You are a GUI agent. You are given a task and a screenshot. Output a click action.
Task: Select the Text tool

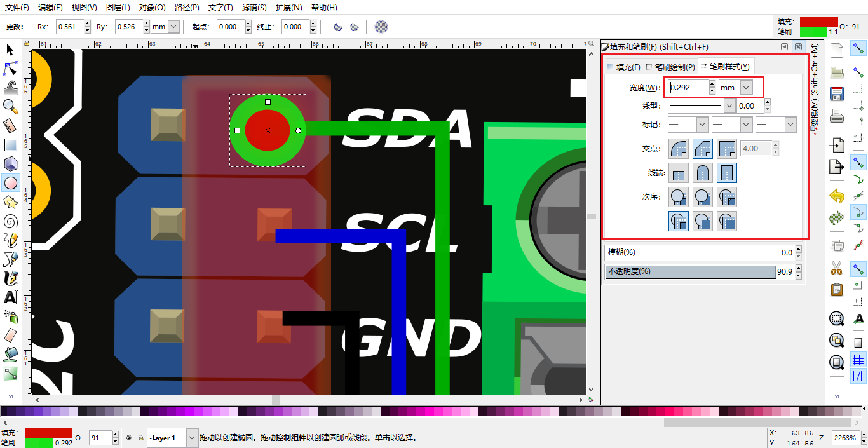pyautogui.click(x=10, y=297)
